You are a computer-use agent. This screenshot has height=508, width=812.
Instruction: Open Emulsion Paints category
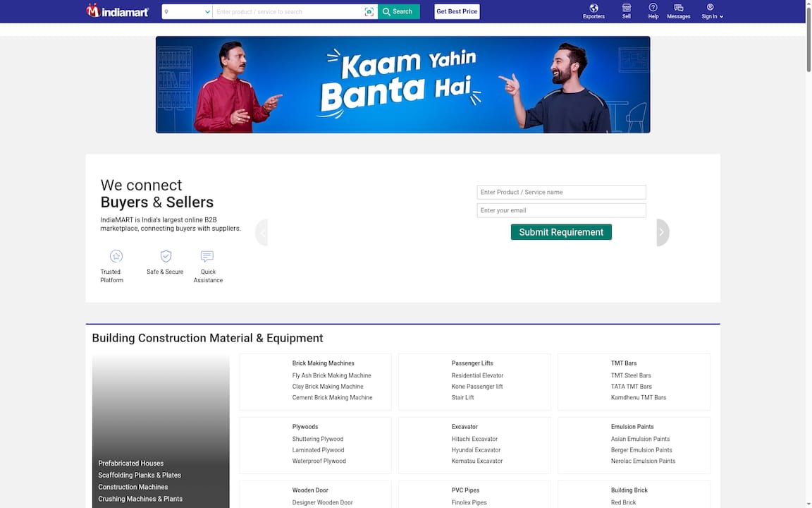tap(632, 427)
